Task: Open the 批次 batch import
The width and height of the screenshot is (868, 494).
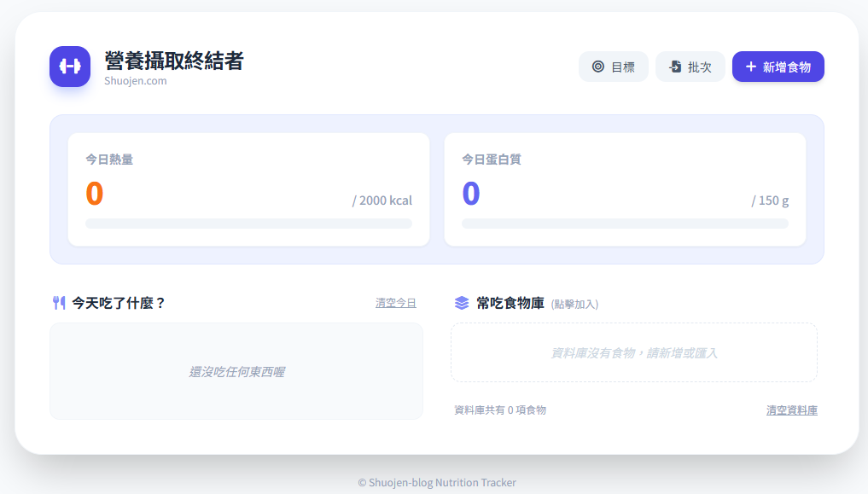Action: tap(690, 67)
